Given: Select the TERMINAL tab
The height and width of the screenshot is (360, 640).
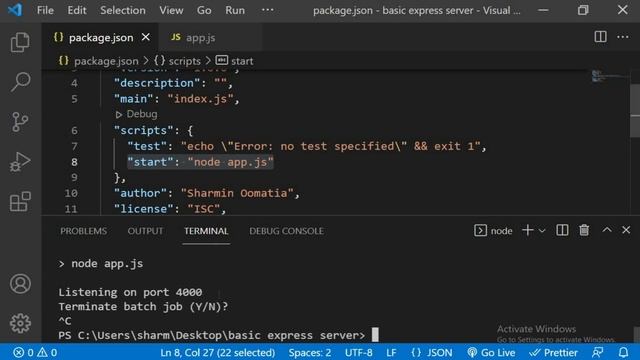Looking at the screenshot, I should (206, 231).
